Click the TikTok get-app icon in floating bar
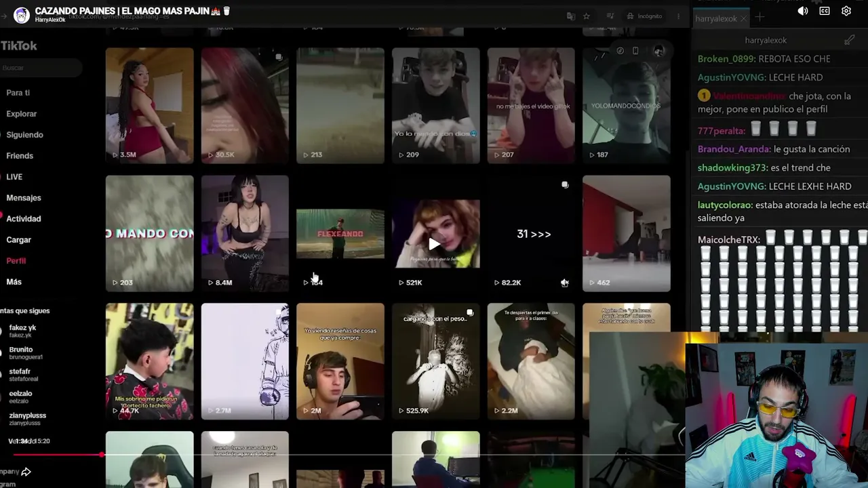This screenshot has width=868, height=488. tap(620, 51)
